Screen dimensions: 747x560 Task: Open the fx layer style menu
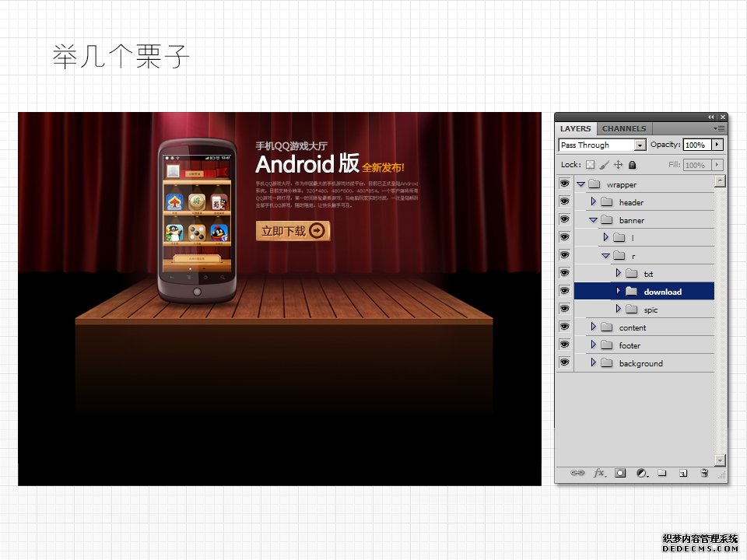point(599,473)
